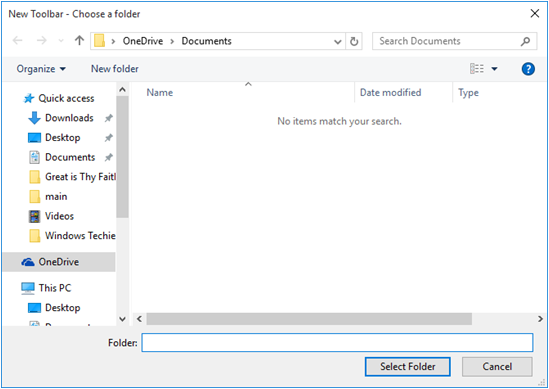
Task: Click navigation pane scroll up arrow
Action: tap(123, 90)
